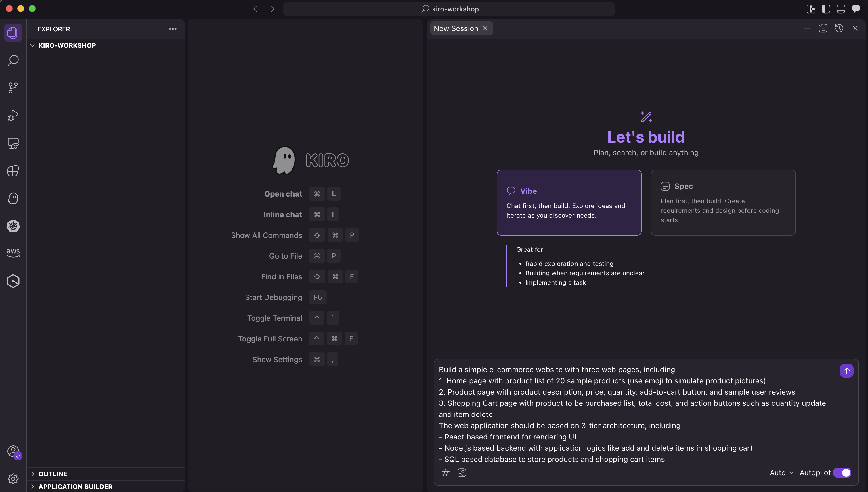This screenshot has height=492, width=868.
Task: Select the New Session tab
Action: pyautogui.click(x=456, y=28)
